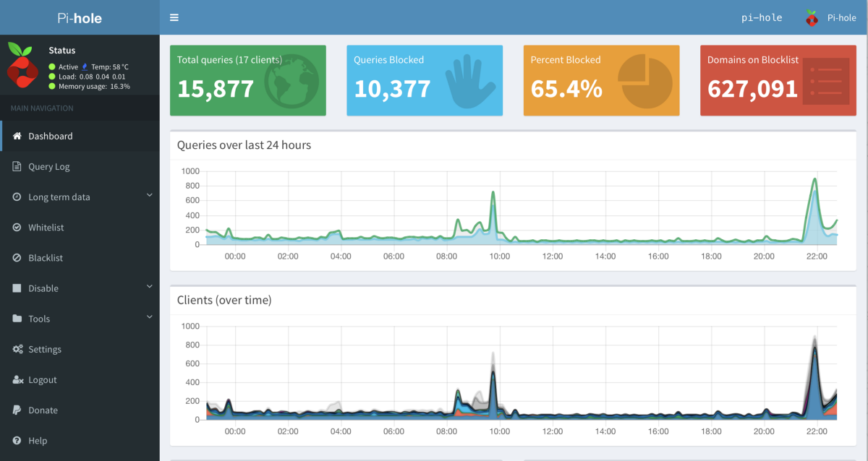Go to the Whitelist page
This screenshot has width=868, height=461.
[x=80, y=227]
